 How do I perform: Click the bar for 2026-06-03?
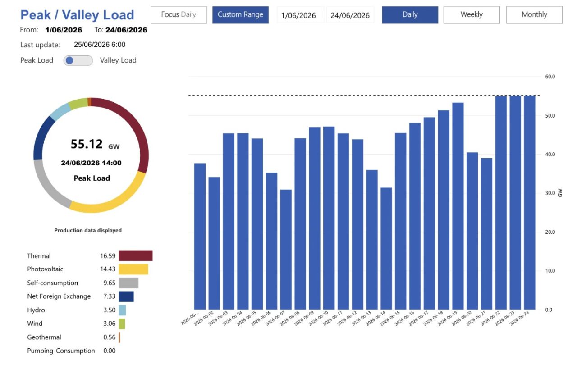pyautogui.click(x=229, y=222)
